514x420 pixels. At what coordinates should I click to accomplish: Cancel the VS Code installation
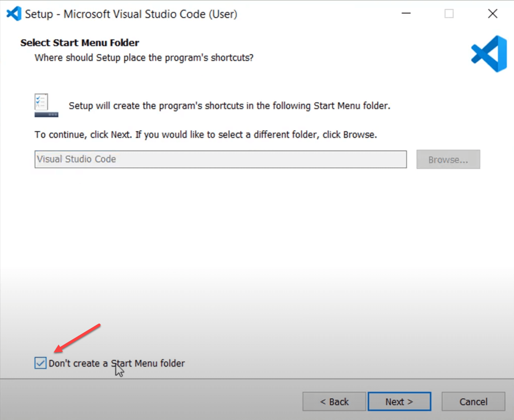(x=473, y=401)
